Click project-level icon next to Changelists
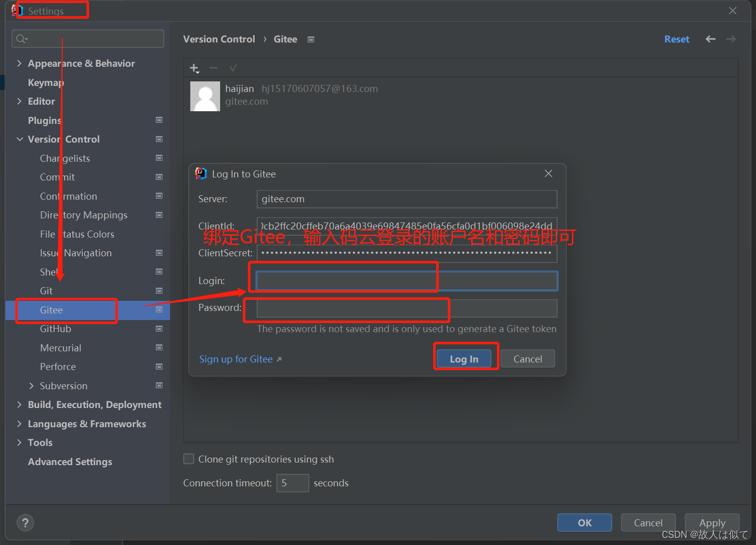Image resolution: width=756 pixels, height=545 pixels. point(159,158)
